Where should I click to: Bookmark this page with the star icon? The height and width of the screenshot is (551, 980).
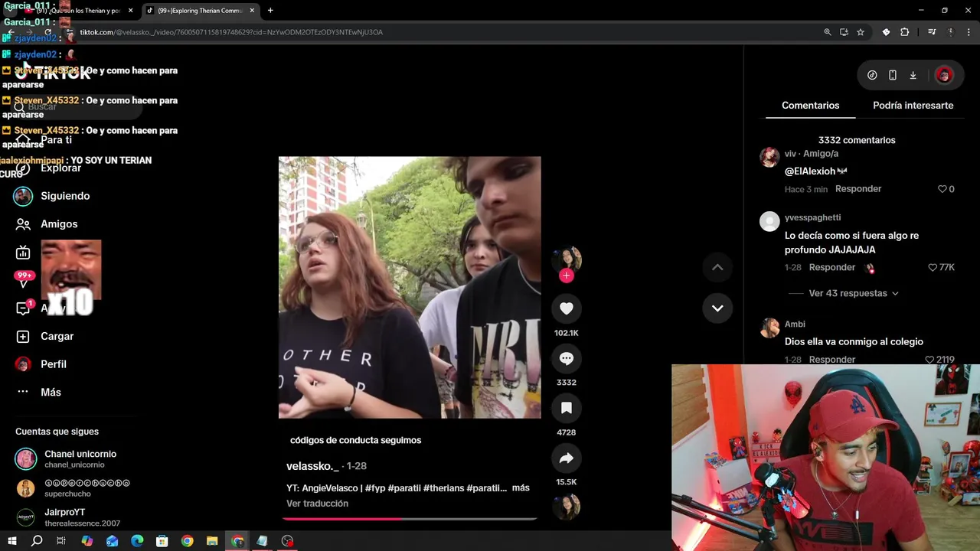(861, 32)
